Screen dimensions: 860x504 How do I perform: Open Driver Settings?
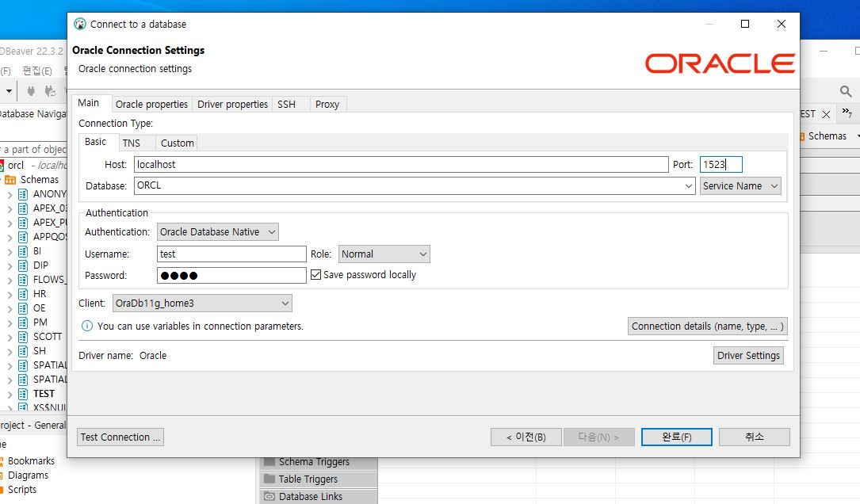point(748,355)
